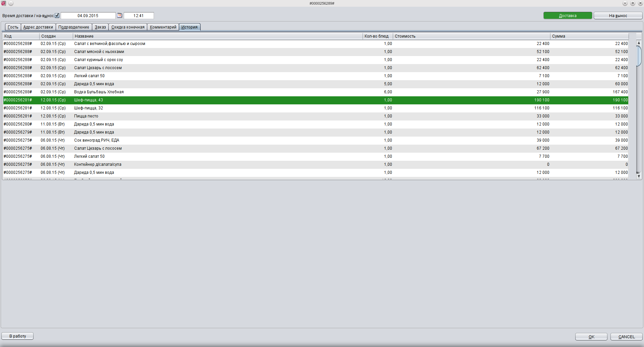Click the scrollbar up arrow
This screenshot has height=347, width=644.
pyautogui.click(x=639, y=43)
